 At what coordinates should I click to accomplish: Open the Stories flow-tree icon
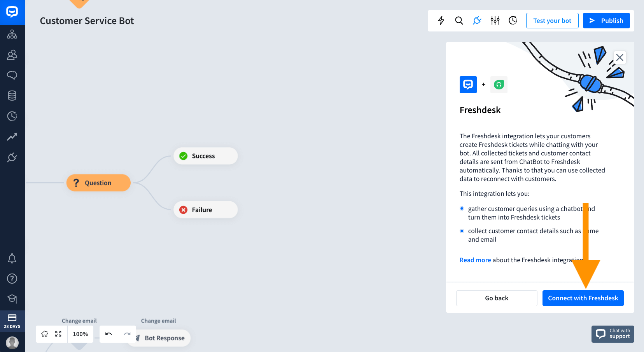(12, 34)
